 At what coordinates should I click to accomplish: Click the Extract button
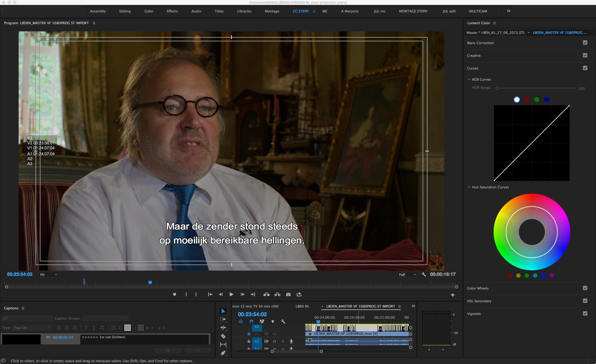(277, 294)
